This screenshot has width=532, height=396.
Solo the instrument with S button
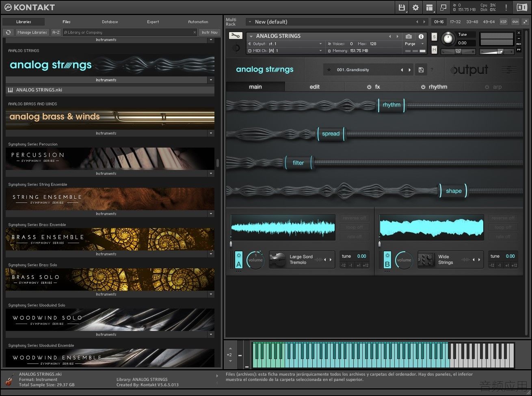tap(434, 37)
